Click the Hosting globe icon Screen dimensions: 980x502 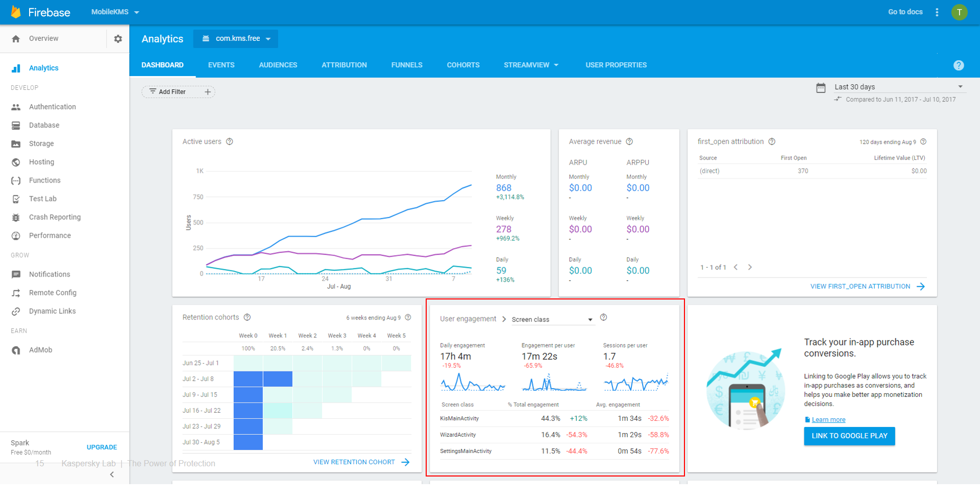[x=16, y=162]
